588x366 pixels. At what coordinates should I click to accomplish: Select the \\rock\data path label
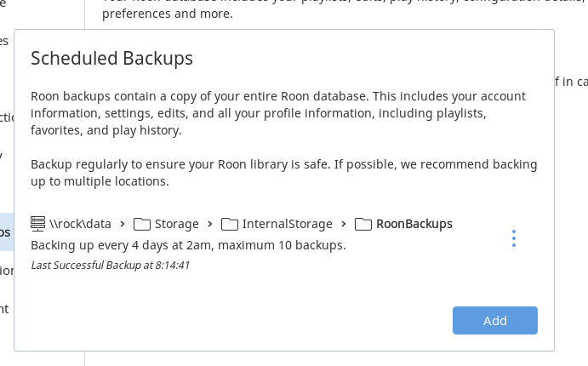point(80,224)
